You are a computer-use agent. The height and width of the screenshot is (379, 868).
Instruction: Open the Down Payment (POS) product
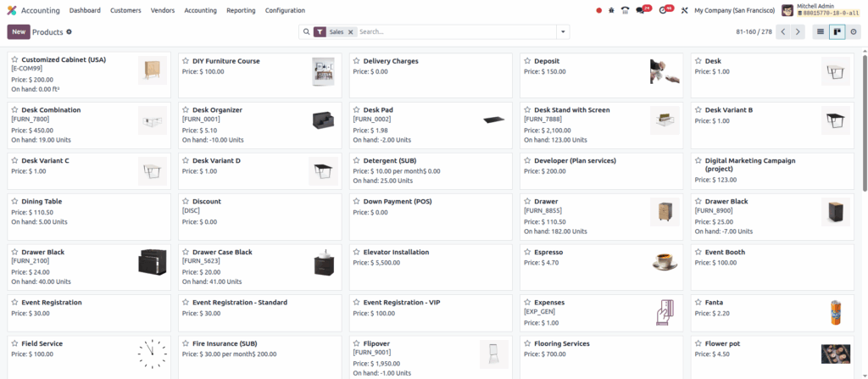click(x=431, y=217)
